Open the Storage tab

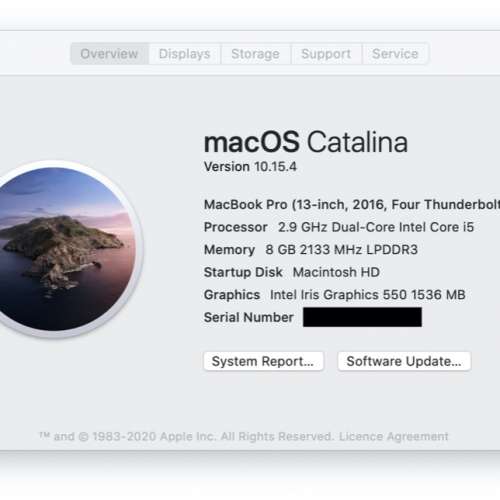255,54
